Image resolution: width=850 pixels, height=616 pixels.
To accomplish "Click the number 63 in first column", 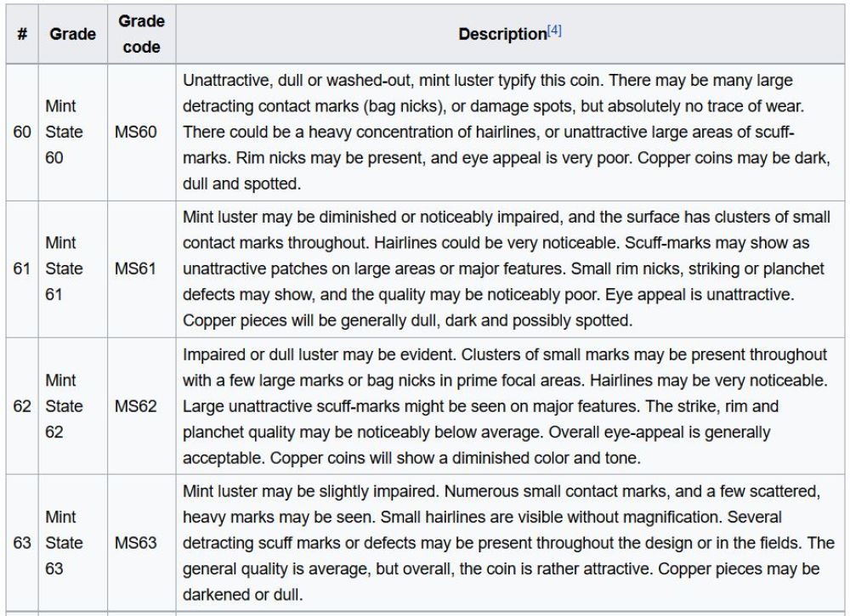I will point(22,542).
